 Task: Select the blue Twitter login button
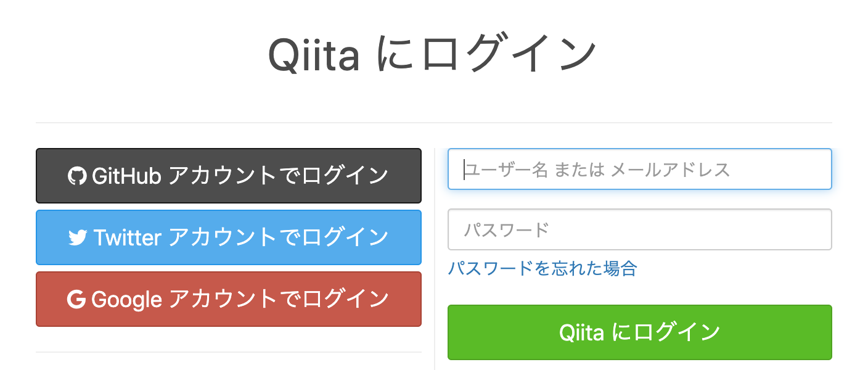[x=228, y=237]
